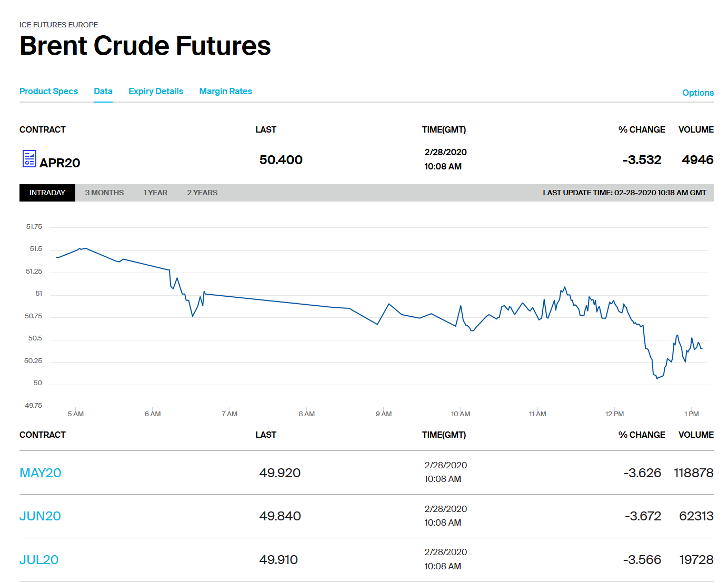Click the 10 AM label on the time axis

pos(461,414)
